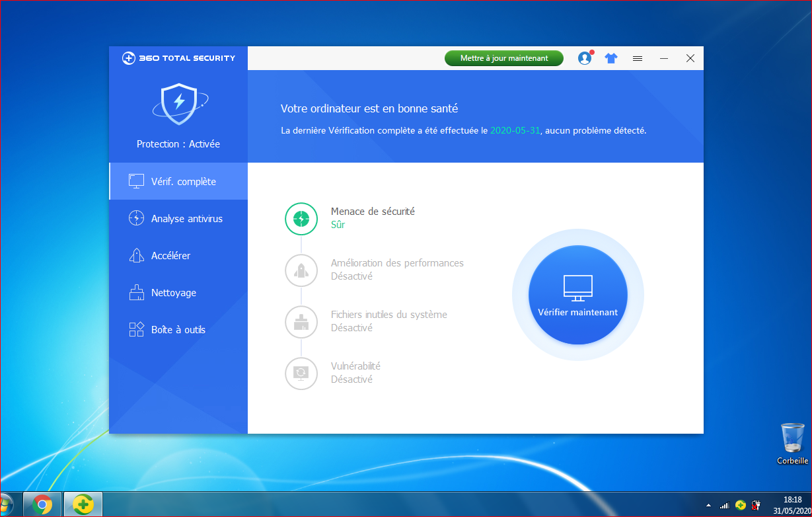Click the 2020-05-31 date link
Image resolution: width=812 pixels, height=517 pixels.
click(x=515, y=131)
